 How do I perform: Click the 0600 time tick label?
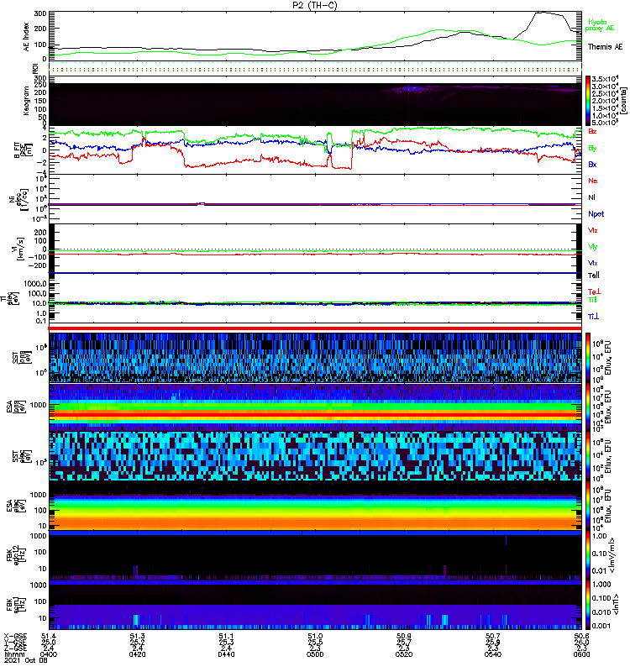point(581,654)
